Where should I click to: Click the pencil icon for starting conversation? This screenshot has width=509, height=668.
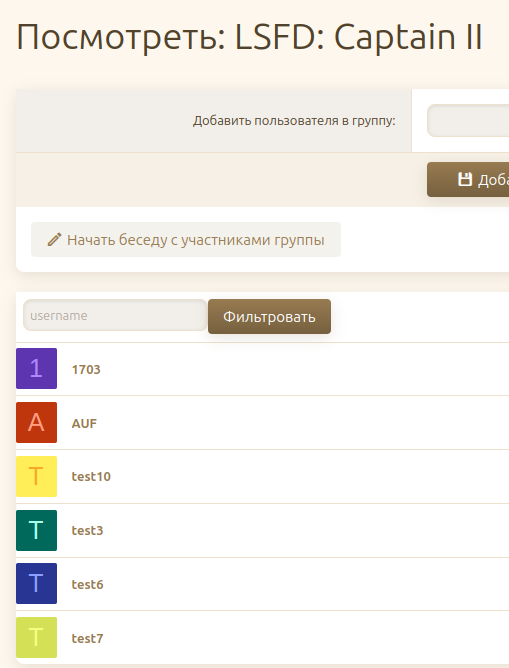coord(54,240)
